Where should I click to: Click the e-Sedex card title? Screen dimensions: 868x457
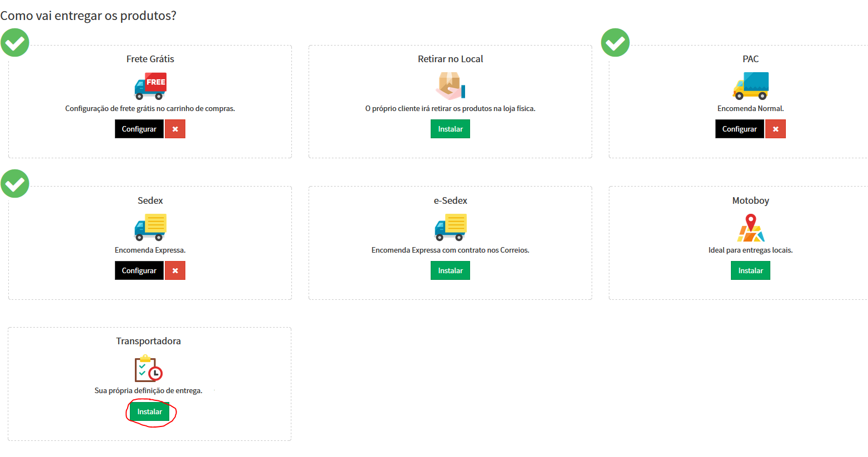[451, 200]
